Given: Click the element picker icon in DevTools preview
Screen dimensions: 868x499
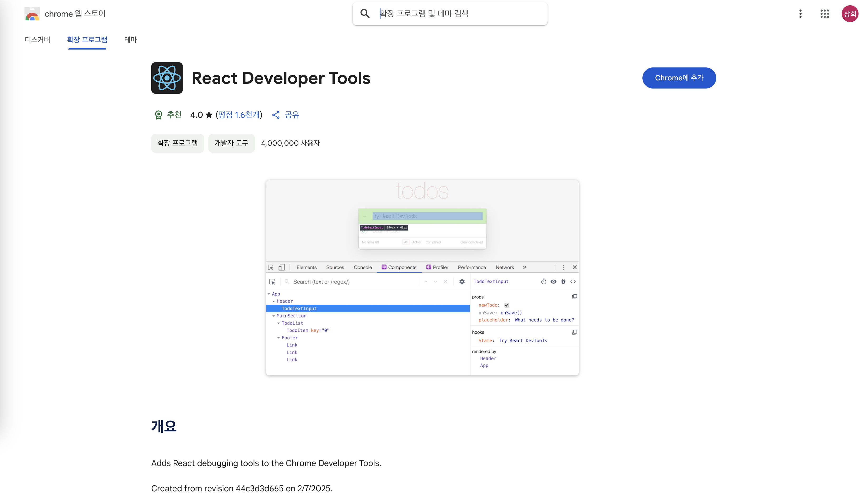Looking at the screenshot, I should coord(271,267).
